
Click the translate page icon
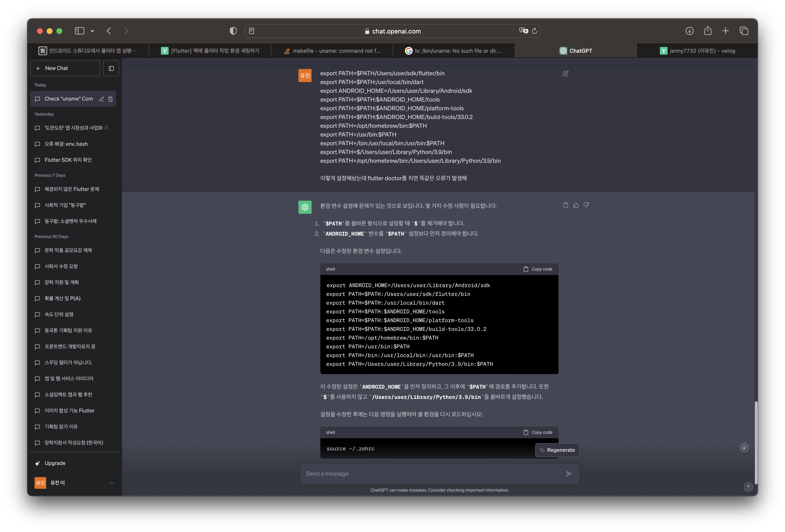pos(523,31)
